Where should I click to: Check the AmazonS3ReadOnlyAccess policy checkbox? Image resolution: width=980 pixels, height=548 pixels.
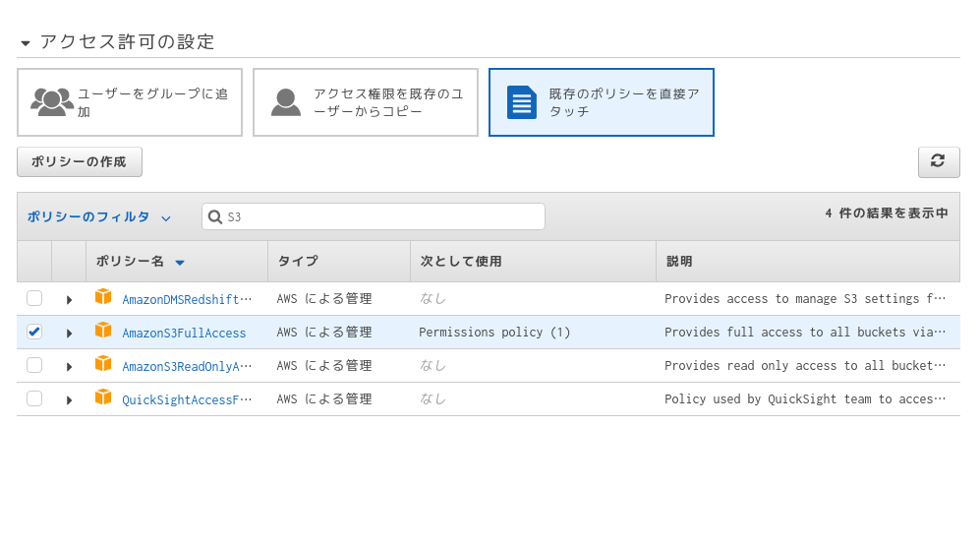click(34, 365)
